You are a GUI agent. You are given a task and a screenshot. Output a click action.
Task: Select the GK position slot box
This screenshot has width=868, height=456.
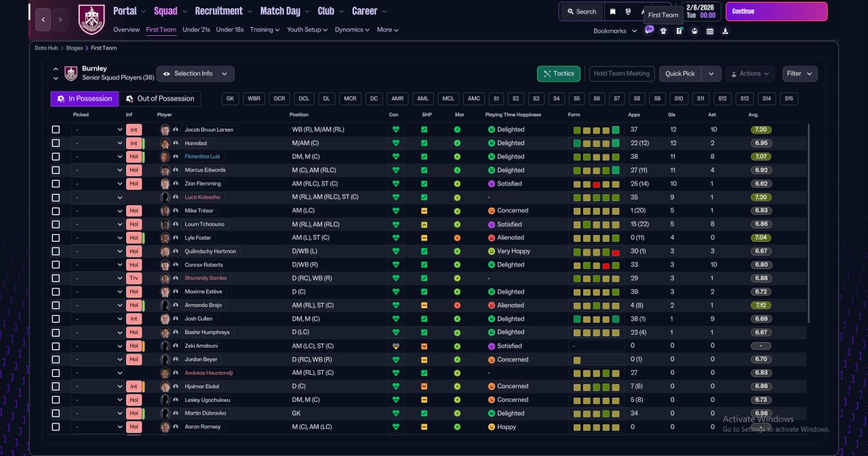point(231,99)
